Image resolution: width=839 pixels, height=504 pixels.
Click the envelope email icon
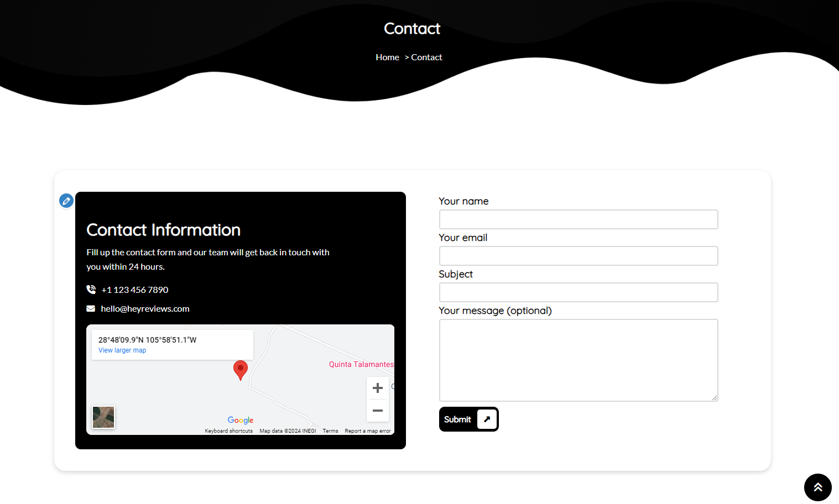point(91,309)
